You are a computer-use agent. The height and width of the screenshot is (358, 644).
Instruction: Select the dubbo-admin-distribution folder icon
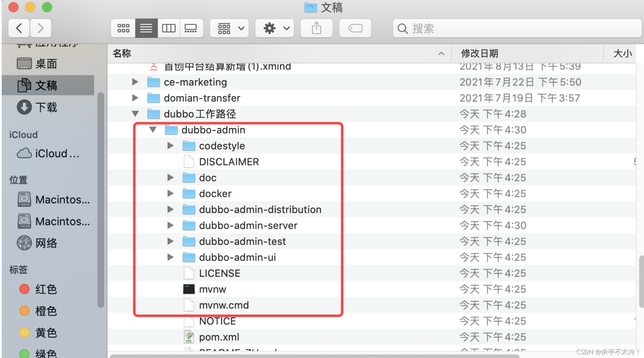click(x=189, y=209)
